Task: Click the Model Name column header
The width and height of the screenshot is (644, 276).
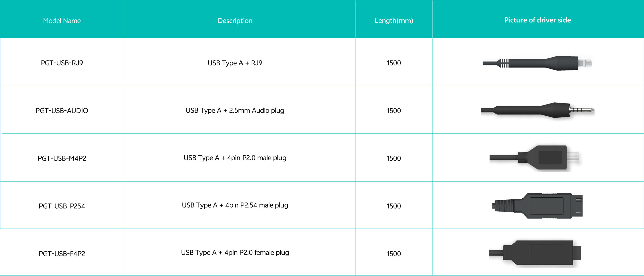Action: pos(62,21)
